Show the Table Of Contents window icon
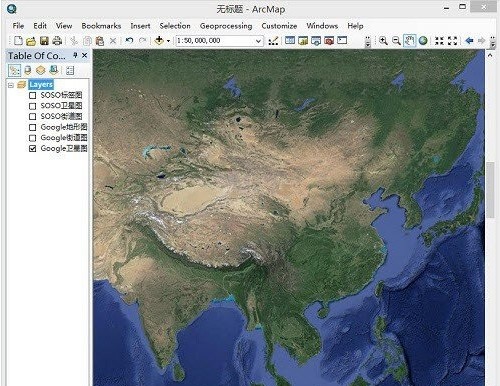Viewport: 500px width, 386px height. (290, 40)
